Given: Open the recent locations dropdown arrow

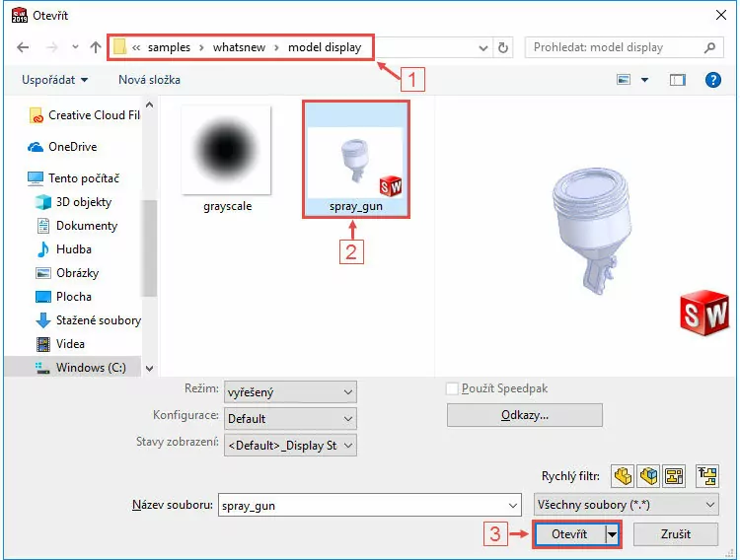Looking at the screenshot, I should pos(75,47).
